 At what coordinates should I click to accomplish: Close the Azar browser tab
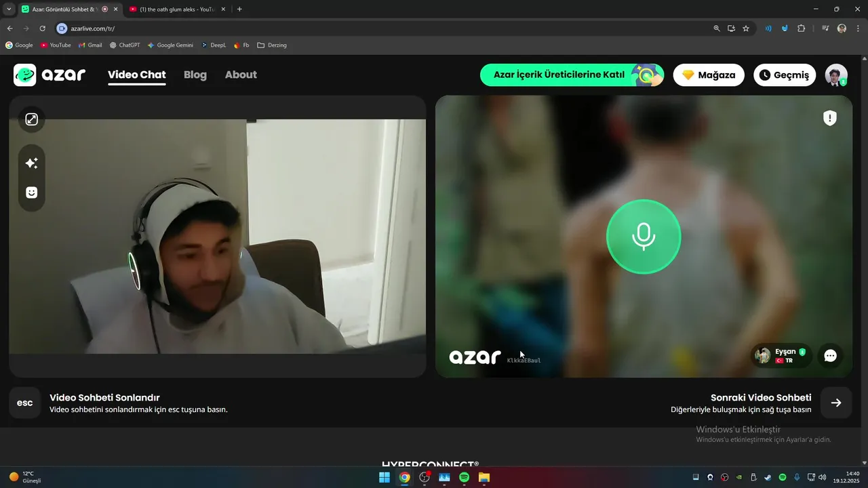coord(115,9)
